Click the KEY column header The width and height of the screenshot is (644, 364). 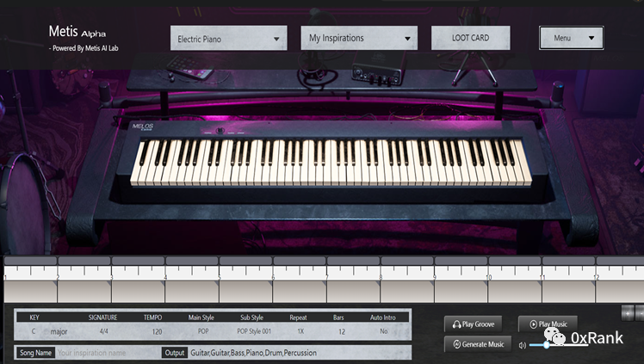(x=34, y=318)
